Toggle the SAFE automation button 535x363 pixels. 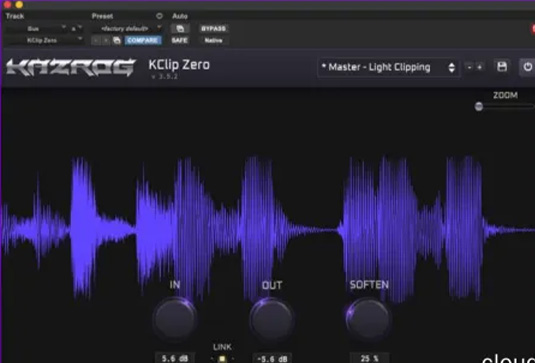(179, 40)
